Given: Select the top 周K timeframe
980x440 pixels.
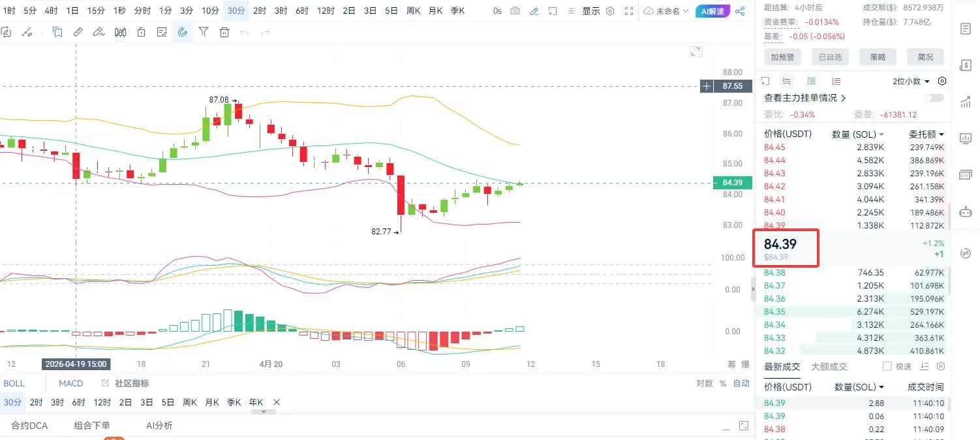Looking at the screenshot, I should 413,11.
